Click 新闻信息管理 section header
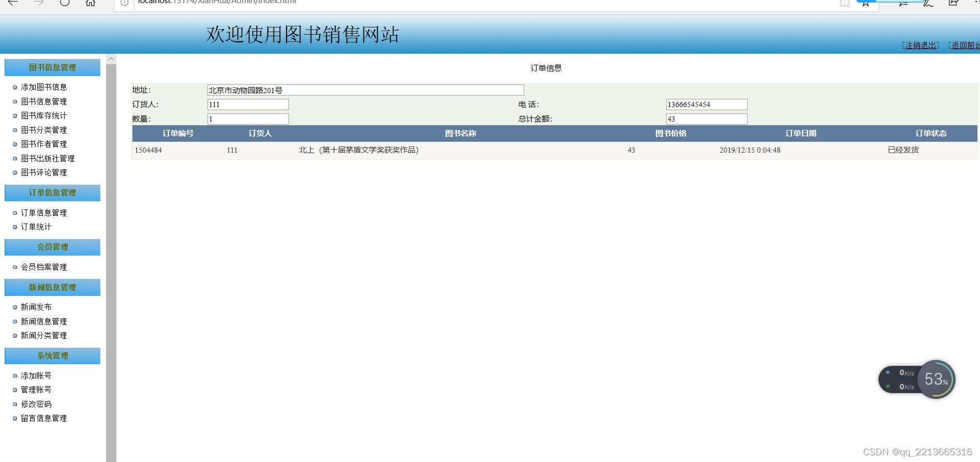The image size is (980, 462). [52, 287]
